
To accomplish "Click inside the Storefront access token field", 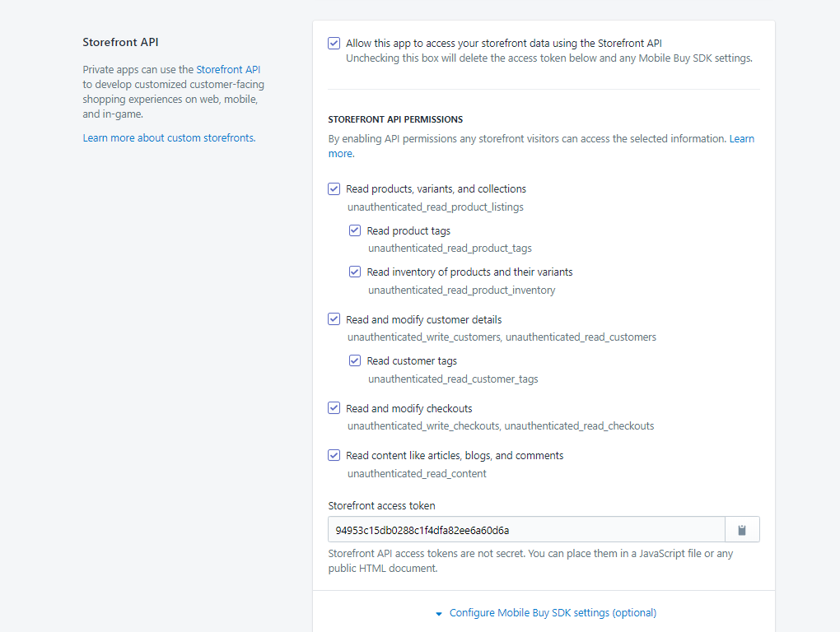I will coord(525,530).
